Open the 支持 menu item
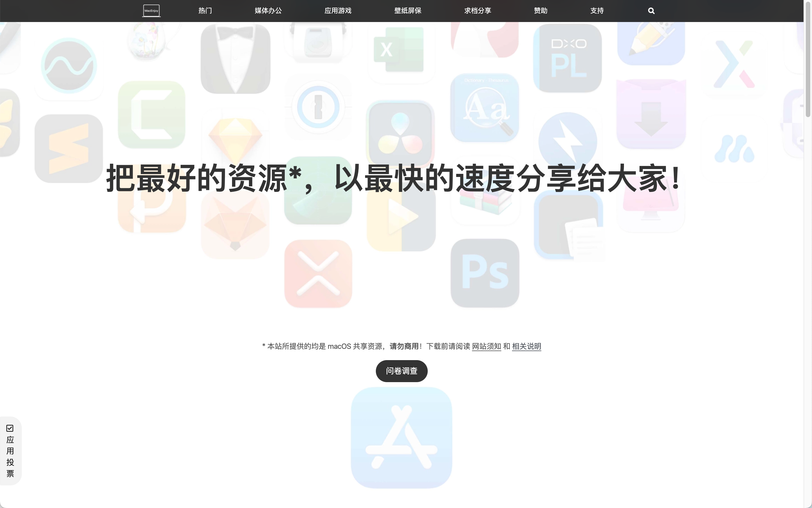812x508 pixels. [x=597, y=11]
